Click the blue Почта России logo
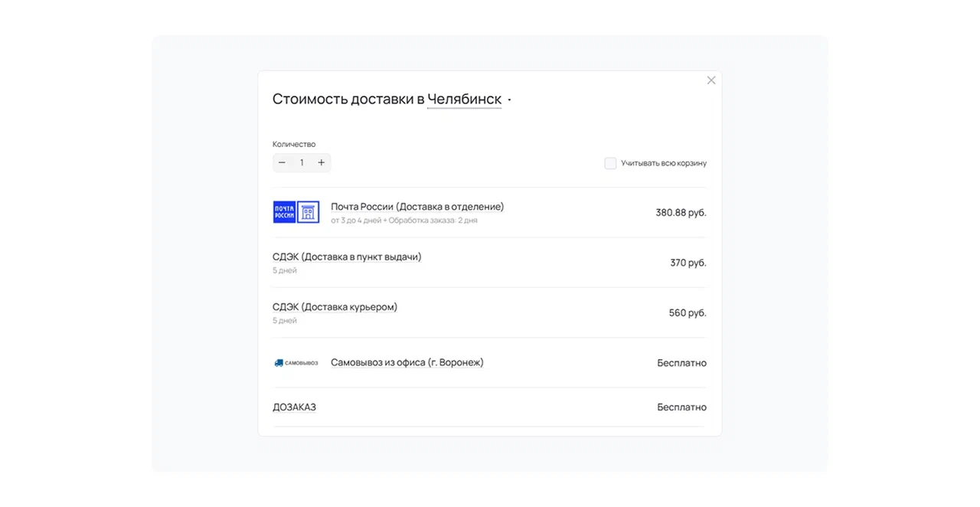980x507 pixels. 284,212
